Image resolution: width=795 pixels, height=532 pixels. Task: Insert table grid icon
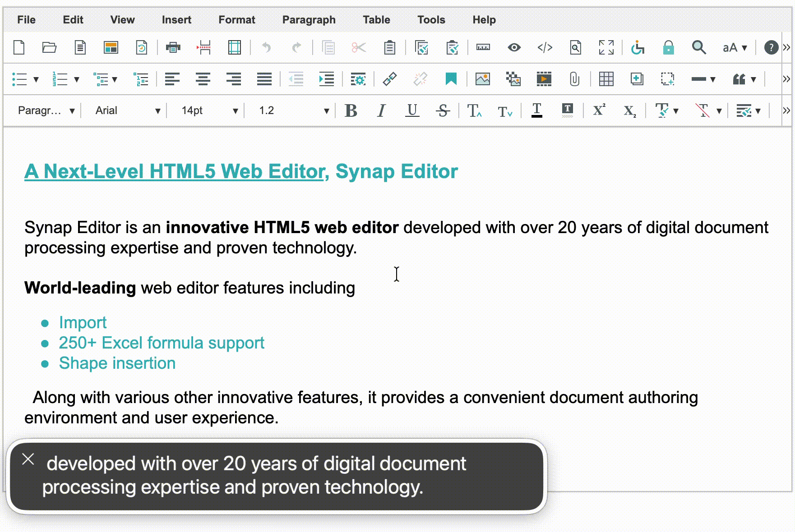click(x=606, y=79)
